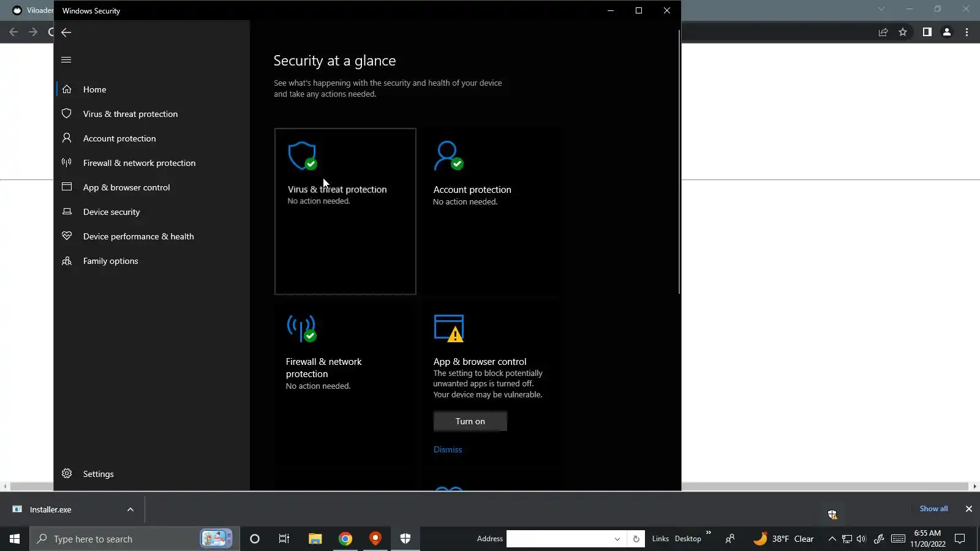Screen dimensions: 980x551
Task: Click the App & browser control warning icon
Action: pyautogui.click(x=449, y=328)
